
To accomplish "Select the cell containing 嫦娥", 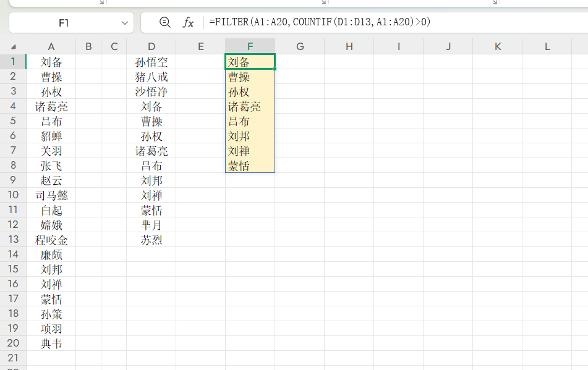I will 51,225.
